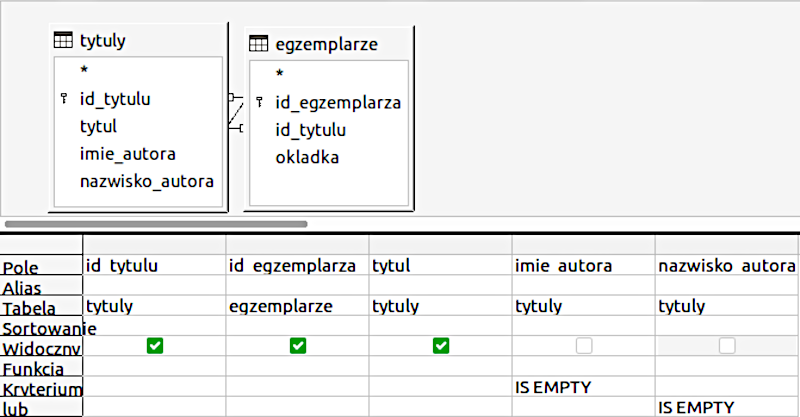
Task: Enable Widoczny for nazwisko_autora column
Action: 727,346
